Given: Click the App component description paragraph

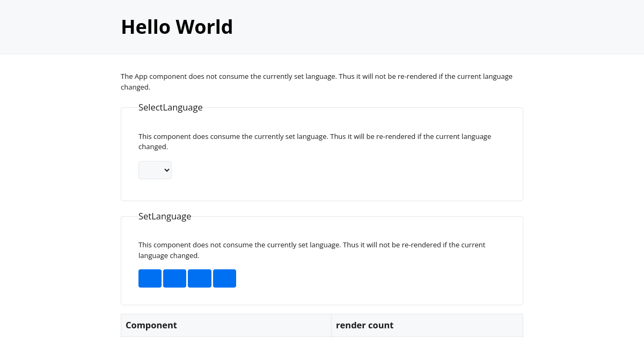Looking at the screenshot, I should pyautogui.click(x=317, y=82).
